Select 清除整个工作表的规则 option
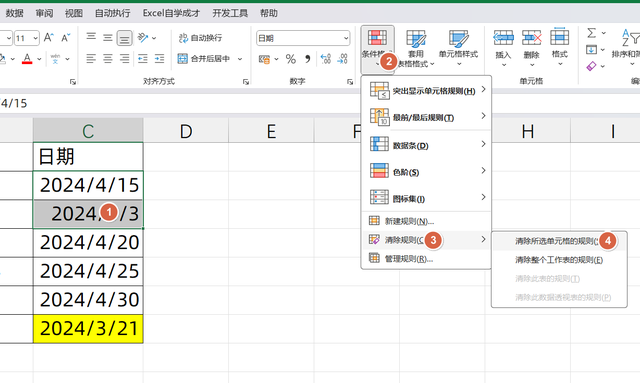 pos(559,260)
